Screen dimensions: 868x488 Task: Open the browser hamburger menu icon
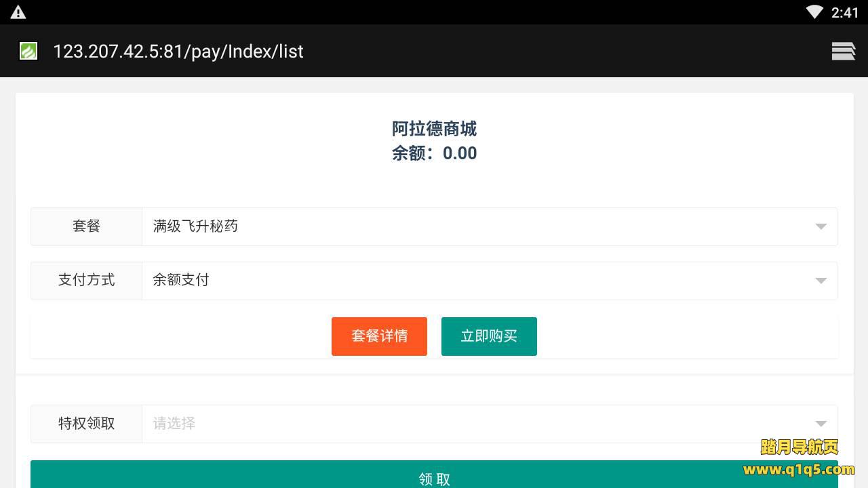click(x=843, y=51)
